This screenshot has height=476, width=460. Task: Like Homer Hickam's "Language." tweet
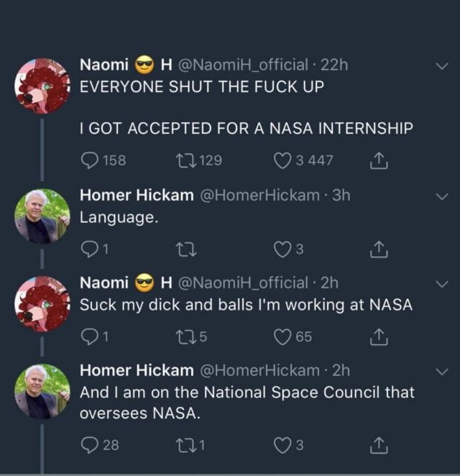[x=282, y=250]
